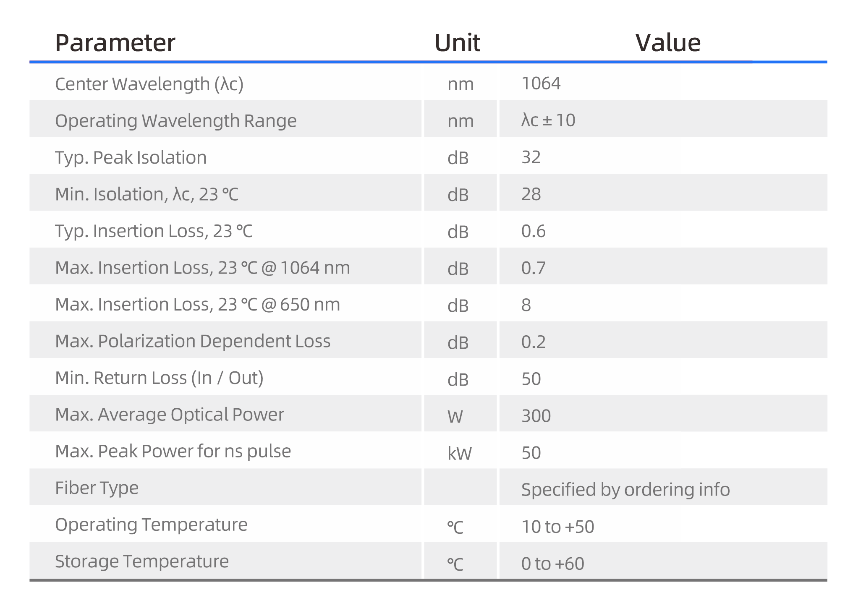Click the 300 average optical power value
This screenshot has height=616, width=866.
coord(536,416)
